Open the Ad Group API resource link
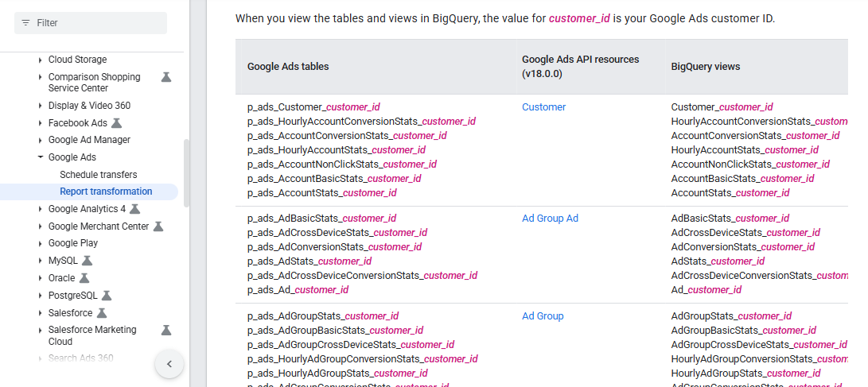Screen dimensions: 868x387 [543, 316]
